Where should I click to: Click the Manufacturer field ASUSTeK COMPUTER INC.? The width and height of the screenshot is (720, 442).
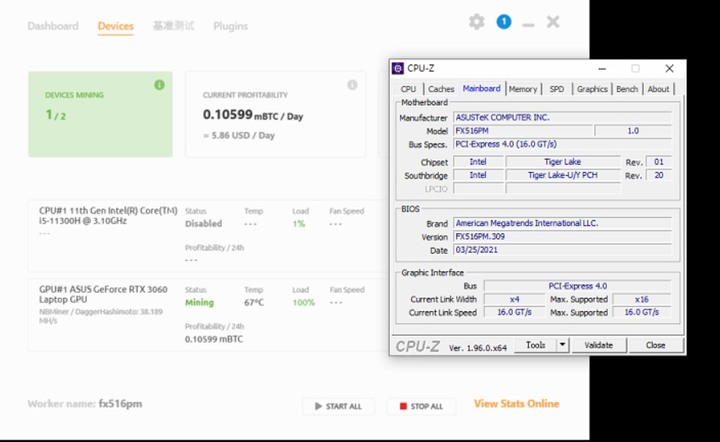(x=562, y=117)
